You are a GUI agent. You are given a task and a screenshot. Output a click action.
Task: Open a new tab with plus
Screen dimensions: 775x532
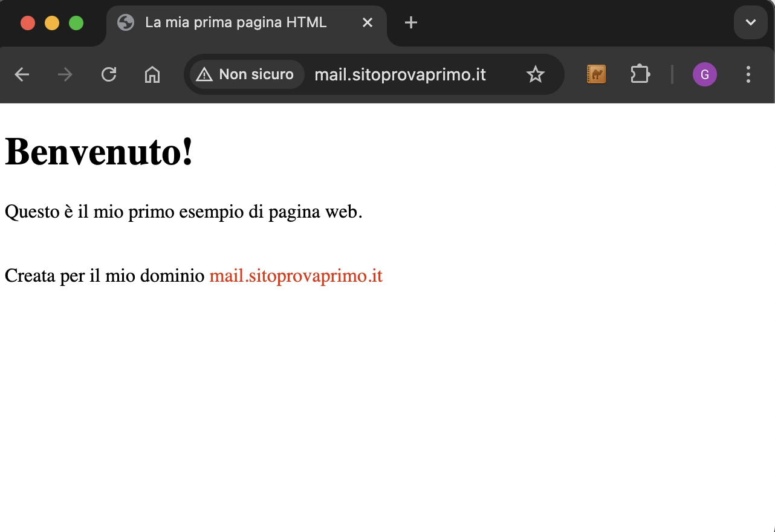[x=411, y=23]
